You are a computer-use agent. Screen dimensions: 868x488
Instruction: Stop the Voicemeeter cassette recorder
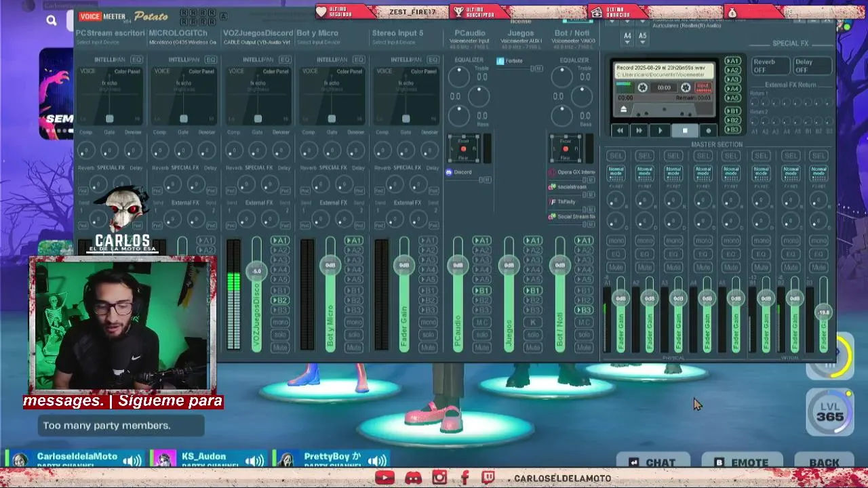tap(685, 131)
